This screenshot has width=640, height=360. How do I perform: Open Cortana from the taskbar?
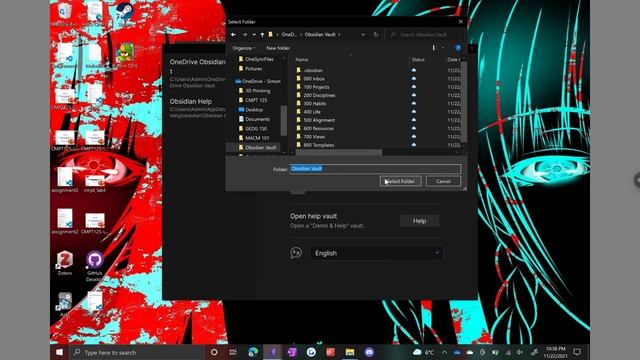coord(214,352)
